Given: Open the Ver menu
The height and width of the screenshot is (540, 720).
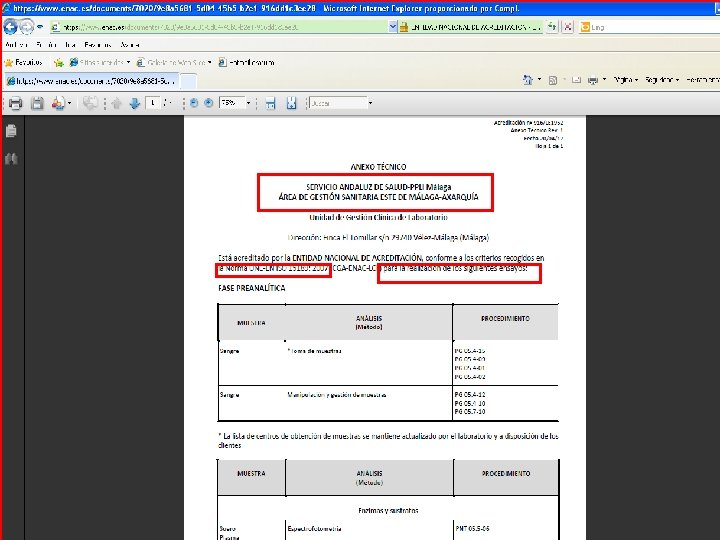Looking at the screenshot, I should coord(70,45).
